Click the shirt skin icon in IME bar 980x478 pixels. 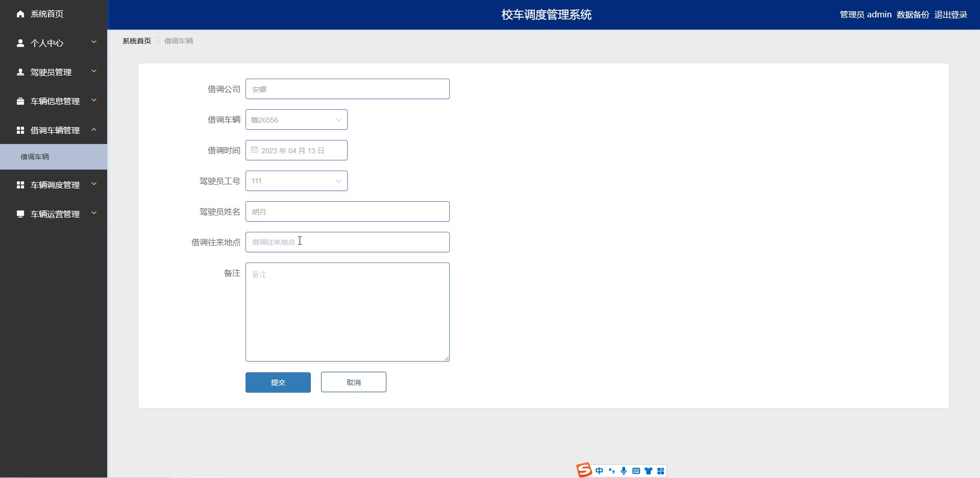coord(648,471)
